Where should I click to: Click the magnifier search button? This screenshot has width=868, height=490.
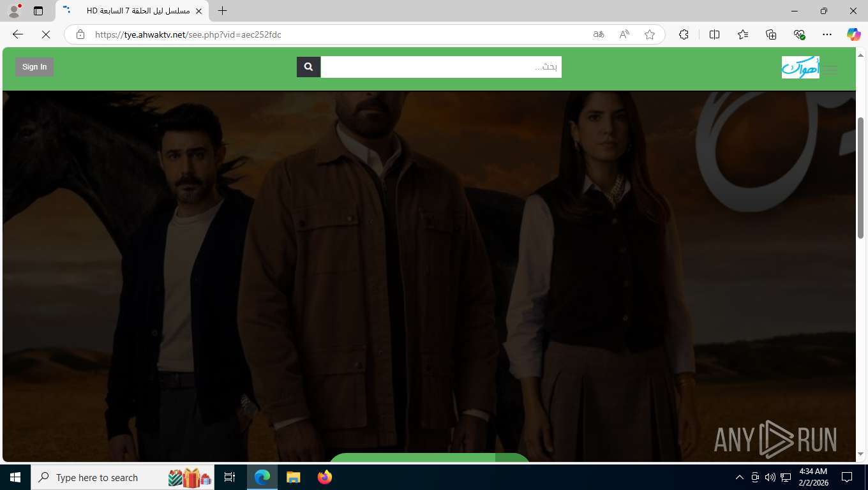tap(308, 67)
